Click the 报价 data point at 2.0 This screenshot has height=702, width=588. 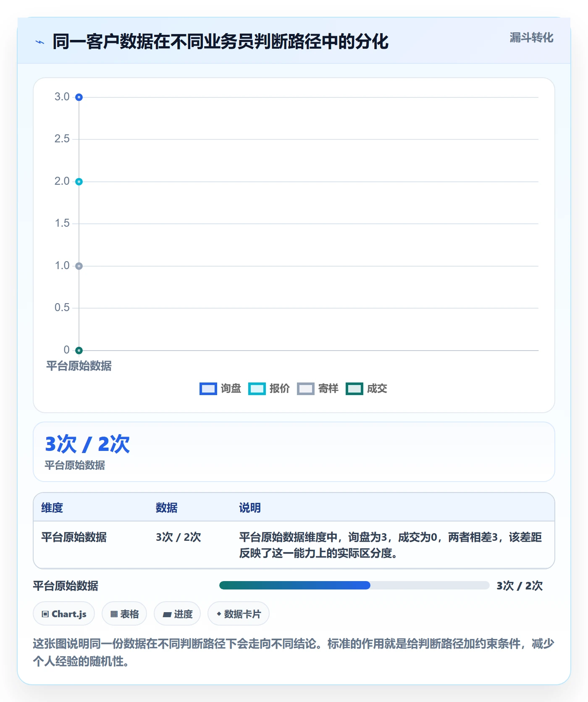[79, 182]
